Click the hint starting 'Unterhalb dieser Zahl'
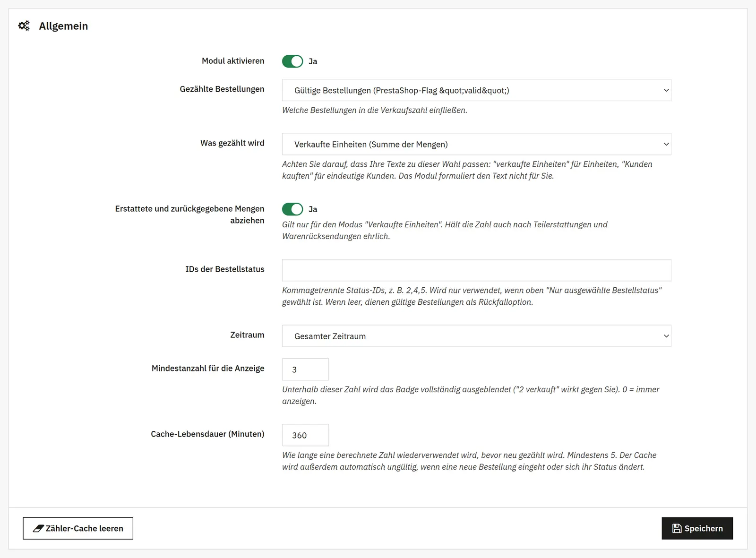 click(471, 395)
